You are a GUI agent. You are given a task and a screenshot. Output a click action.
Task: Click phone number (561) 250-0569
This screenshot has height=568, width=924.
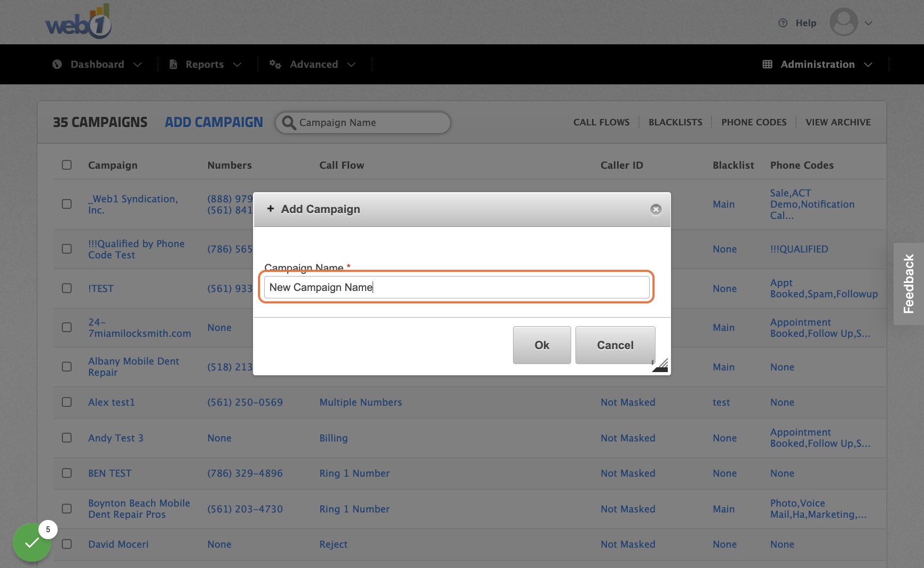[x=245, y=402]
